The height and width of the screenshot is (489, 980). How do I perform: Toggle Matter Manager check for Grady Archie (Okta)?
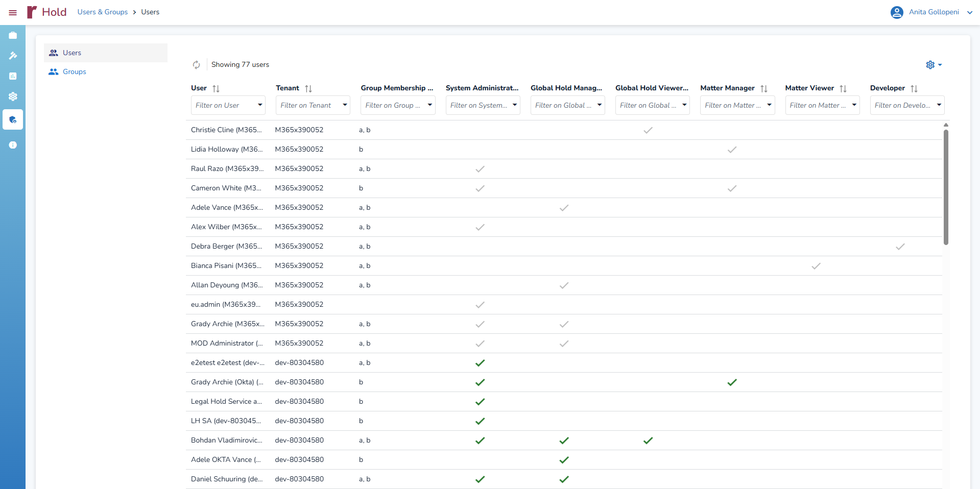click(732, 382)
